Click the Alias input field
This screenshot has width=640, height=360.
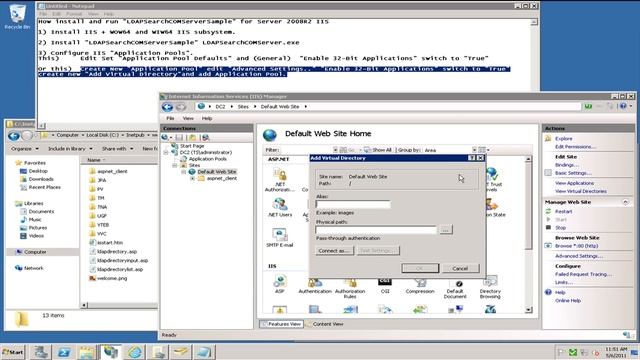[353, 204]
